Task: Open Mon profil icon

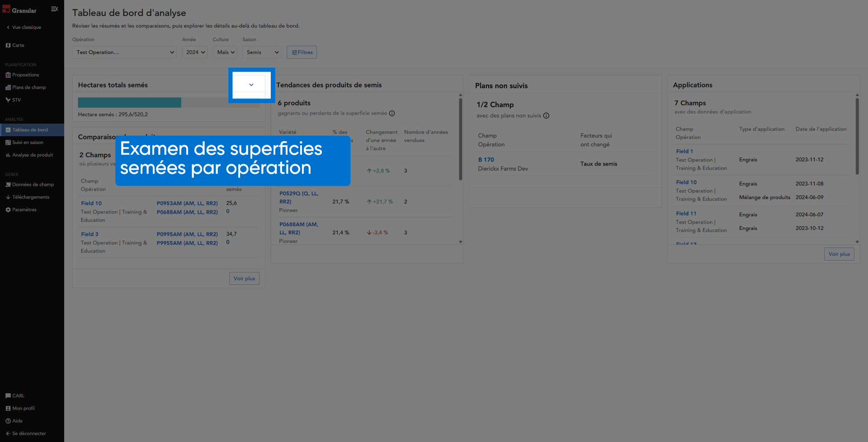Action: click(8, 409)
